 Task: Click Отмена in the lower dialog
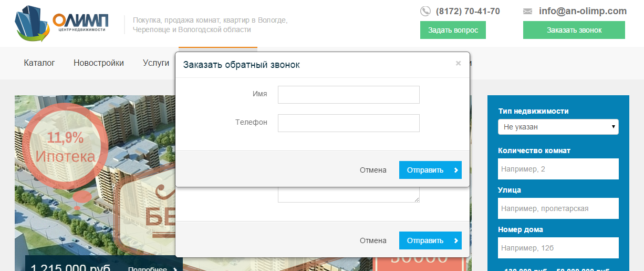(373, 240)
